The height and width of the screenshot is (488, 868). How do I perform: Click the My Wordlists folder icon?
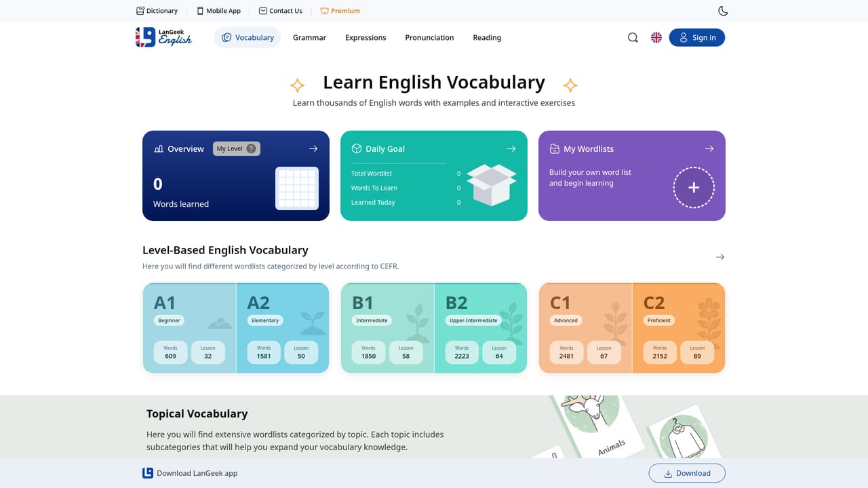coord(554,148)
